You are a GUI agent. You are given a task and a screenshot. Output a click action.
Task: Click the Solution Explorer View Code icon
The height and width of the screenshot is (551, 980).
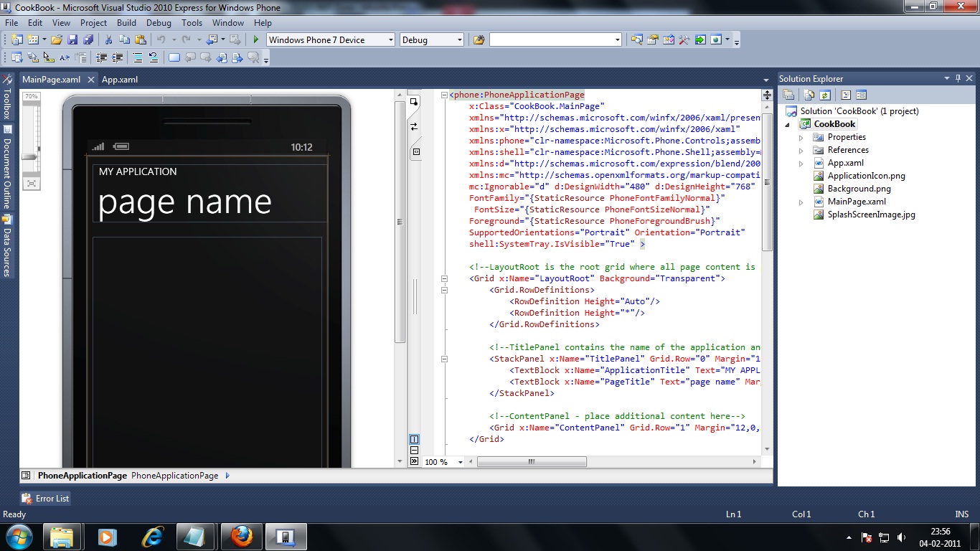tap(846, 95)
